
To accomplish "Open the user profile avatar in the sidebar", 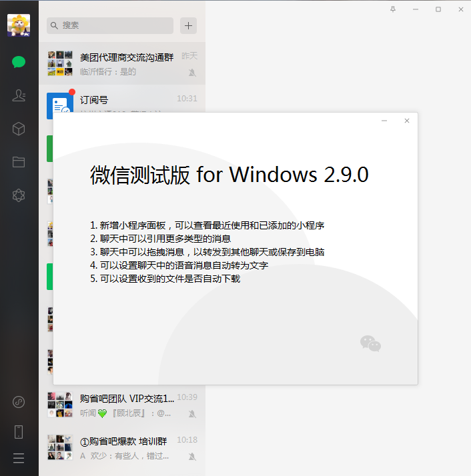I will pos(19,25).
